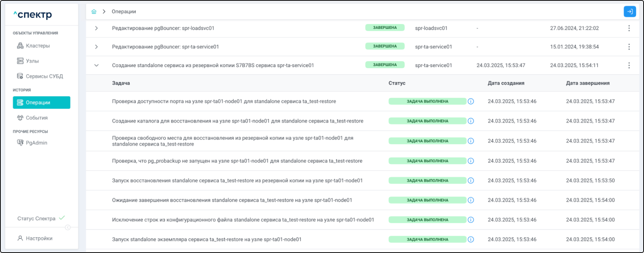Click the sidebar collapse arrow

[x=68, y=227]
